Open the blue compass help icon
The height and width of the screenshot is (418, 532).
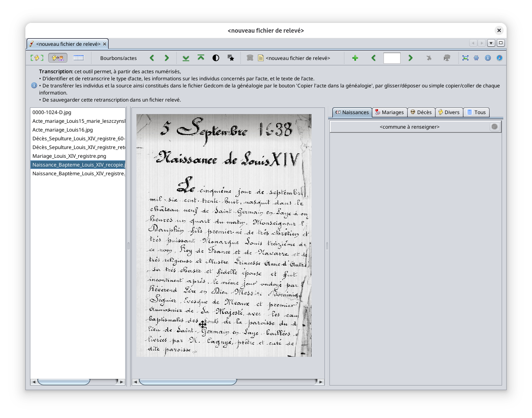point(500,58)
